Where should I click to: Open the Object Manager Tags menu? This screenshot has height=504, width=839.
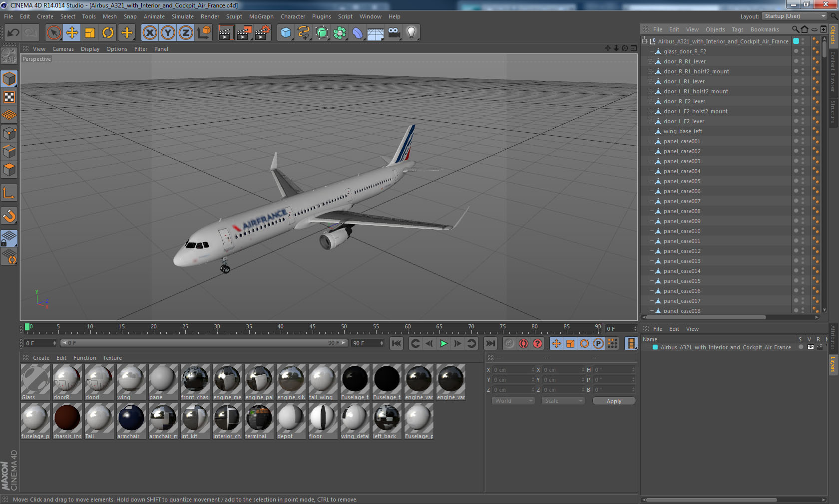click(x=738, y=29)
